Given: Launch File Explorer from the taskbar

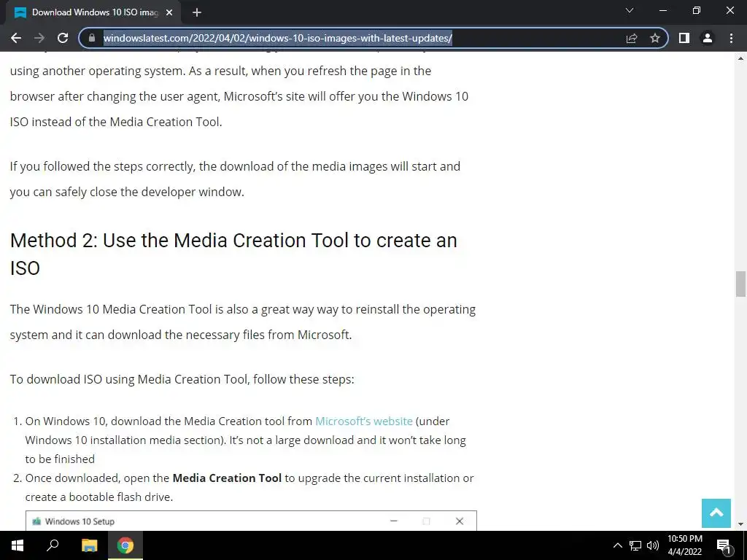Looking at the screenshot, I should click(89, 545).
